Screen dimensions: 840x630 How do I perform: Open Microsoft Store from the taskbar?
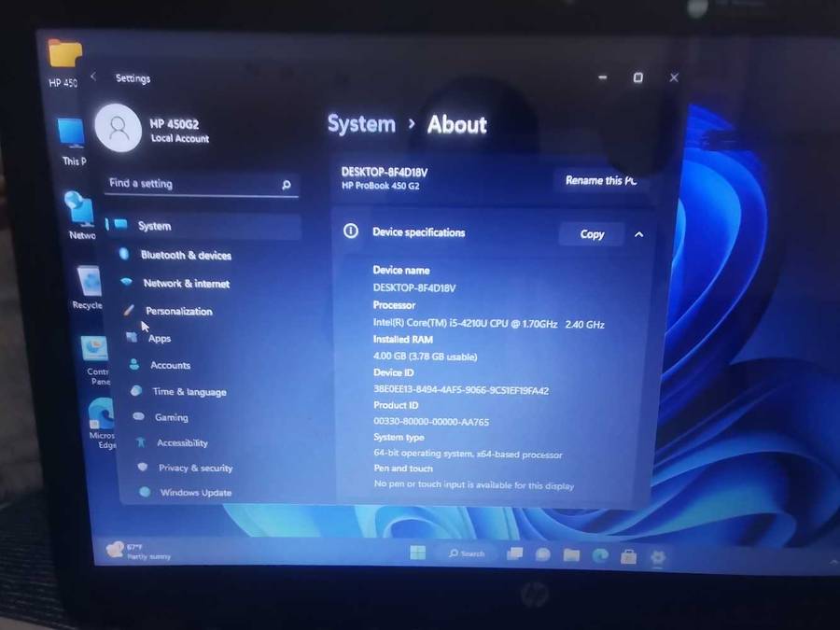[x=629, y=556]
